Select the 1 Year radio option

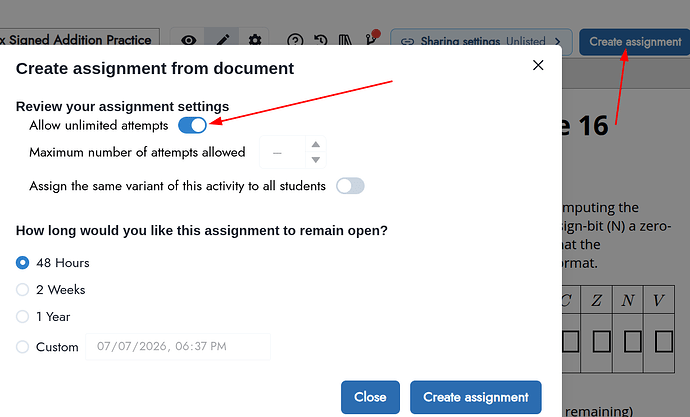pyautogui.click(x=22, y=316)
